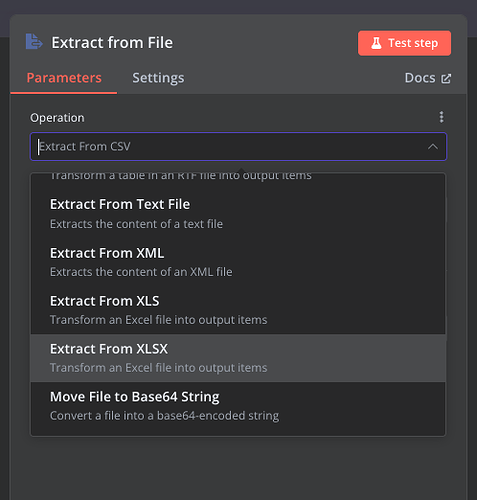Select the highlighted Extract From XLSX option

tap(238, 358)
